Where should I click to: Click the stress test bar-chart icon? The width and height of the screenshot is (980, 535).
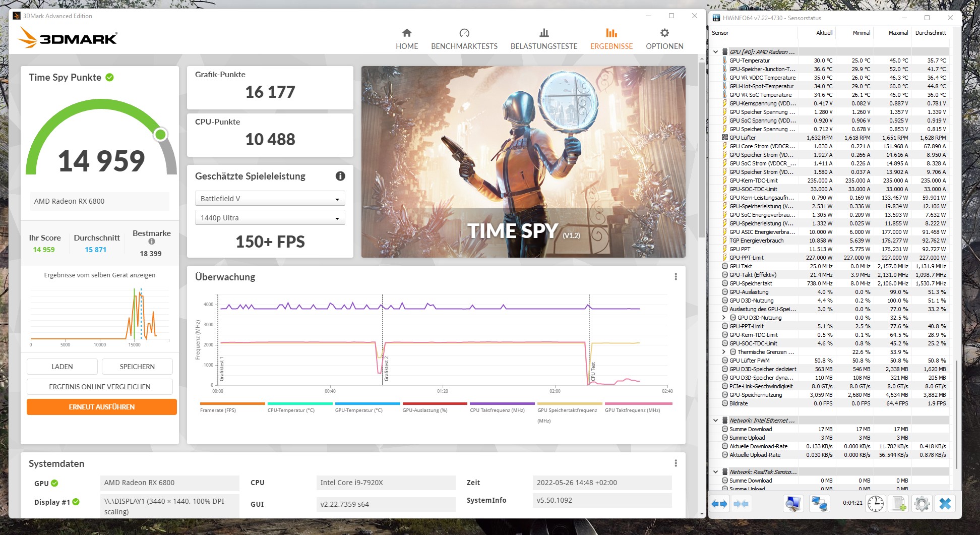coord(544,33)
